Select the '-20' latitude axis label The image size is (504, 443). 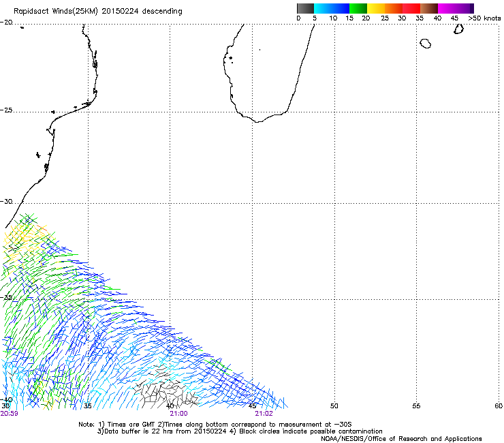click(x=6, y=22)
